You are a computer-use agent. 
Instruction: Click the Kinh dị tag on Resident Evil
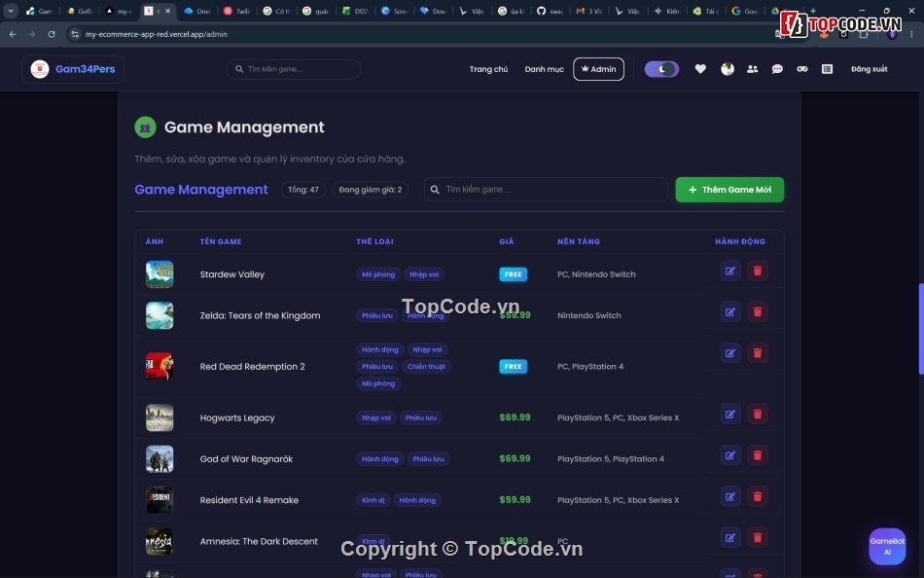point(373,500)
